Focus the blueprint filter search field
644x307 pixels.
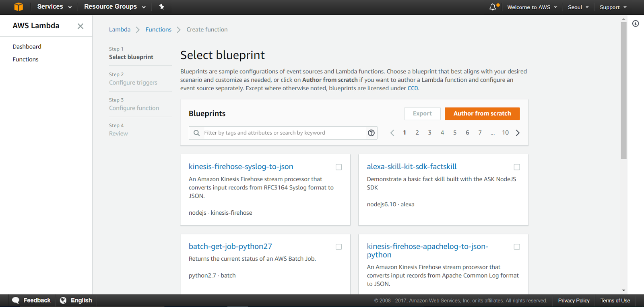point(282,133)
